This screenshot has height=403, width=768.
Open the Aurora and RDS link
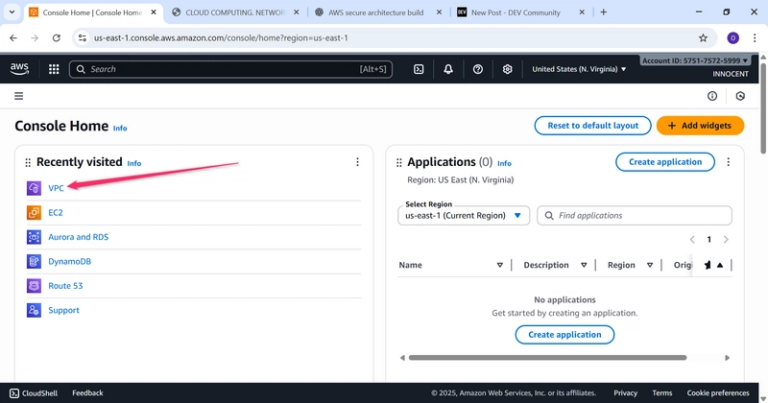[78, 237]
